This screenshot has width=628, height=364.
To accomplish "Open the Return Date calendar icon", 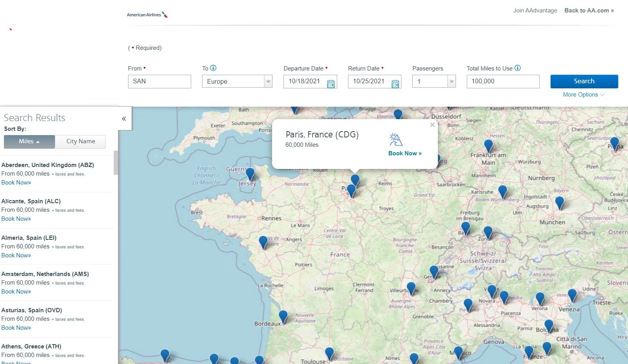I will [395, 84].
